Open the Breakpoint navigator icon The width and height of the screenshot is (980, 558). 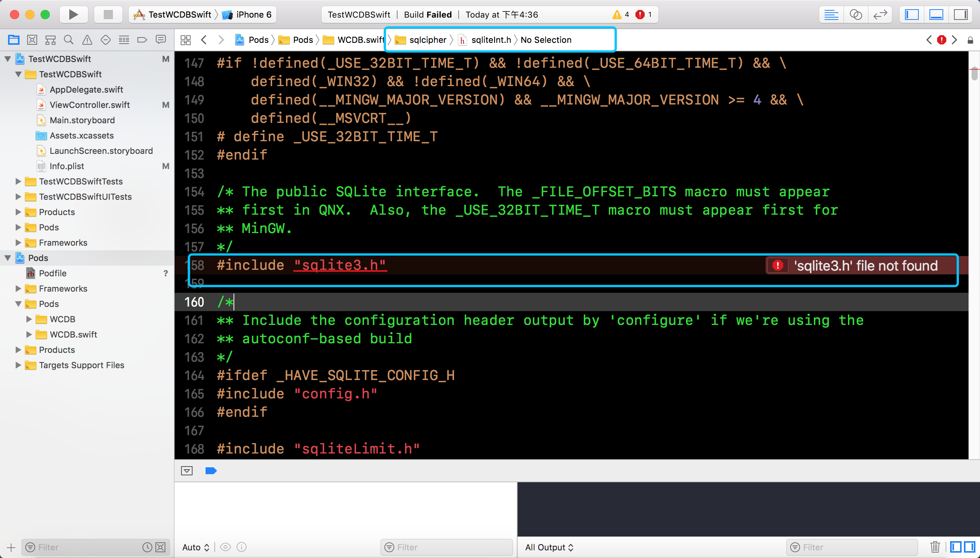pos(142,39)
